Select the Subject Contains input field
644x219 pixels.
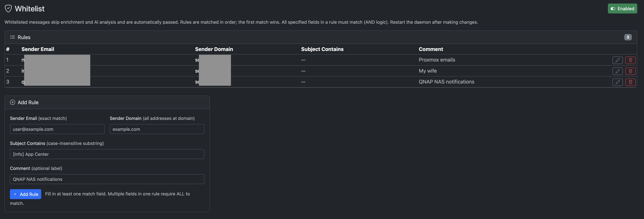107,154
